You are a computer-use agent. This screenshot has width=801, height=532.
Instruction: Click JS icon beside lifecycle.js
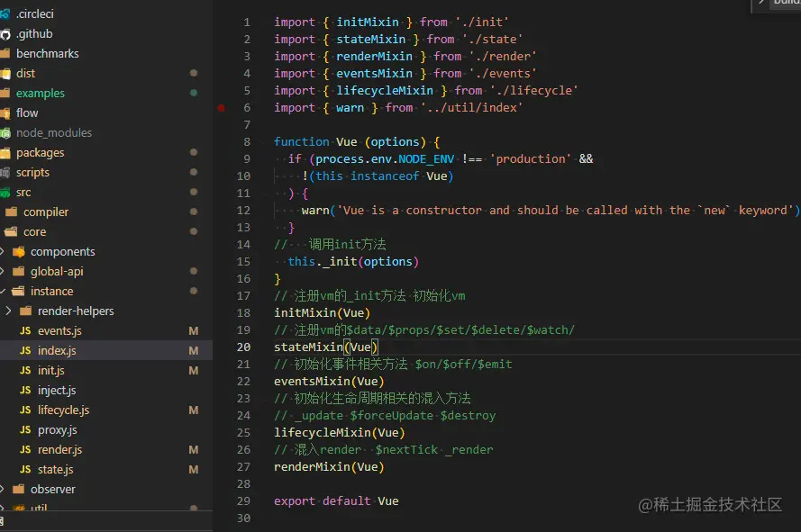25,410
